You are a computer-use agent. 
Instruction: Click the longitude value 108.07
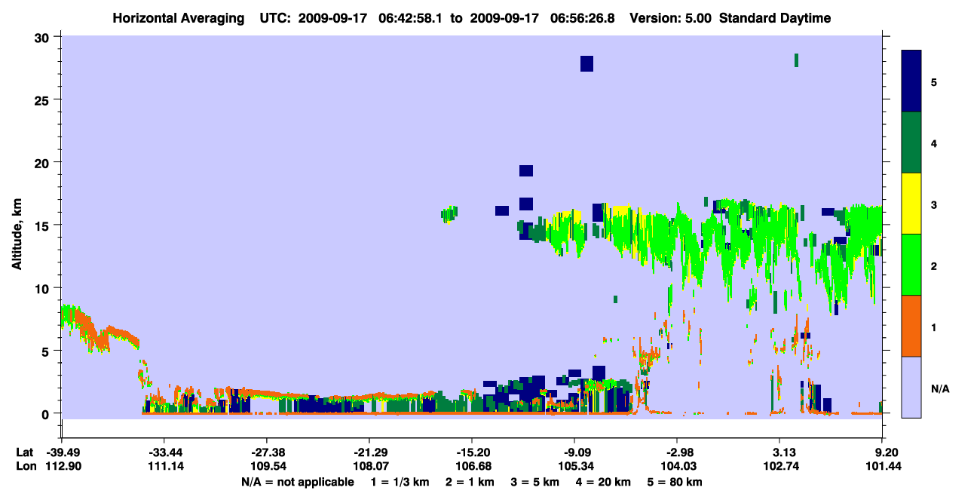point(369,466)
